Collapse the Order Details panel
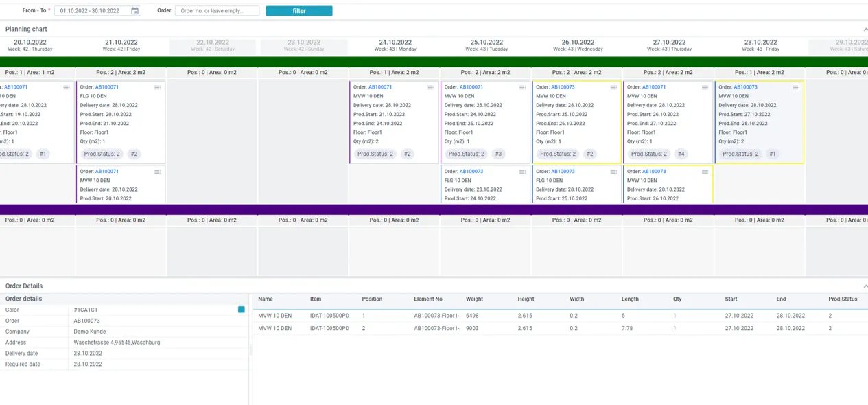The height and width of the screenshot is (405, 868). point(865,286)
